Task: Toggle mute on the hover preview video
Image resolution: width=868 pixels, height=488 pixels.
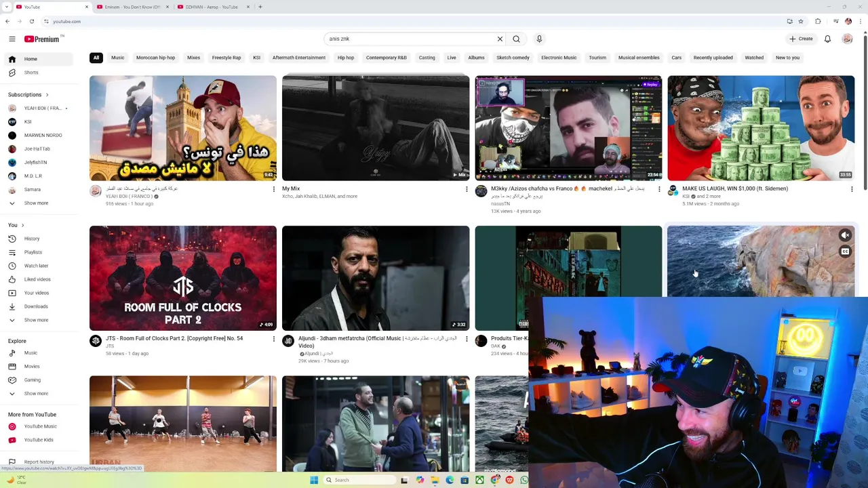Action: 845,235
